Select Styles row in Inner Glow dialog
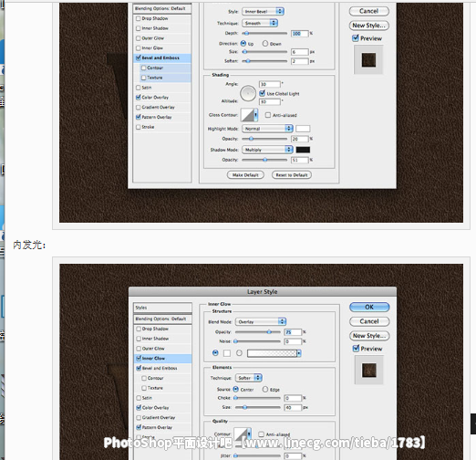This screenshot has width=476, height=460. click(x=162, y=308)
